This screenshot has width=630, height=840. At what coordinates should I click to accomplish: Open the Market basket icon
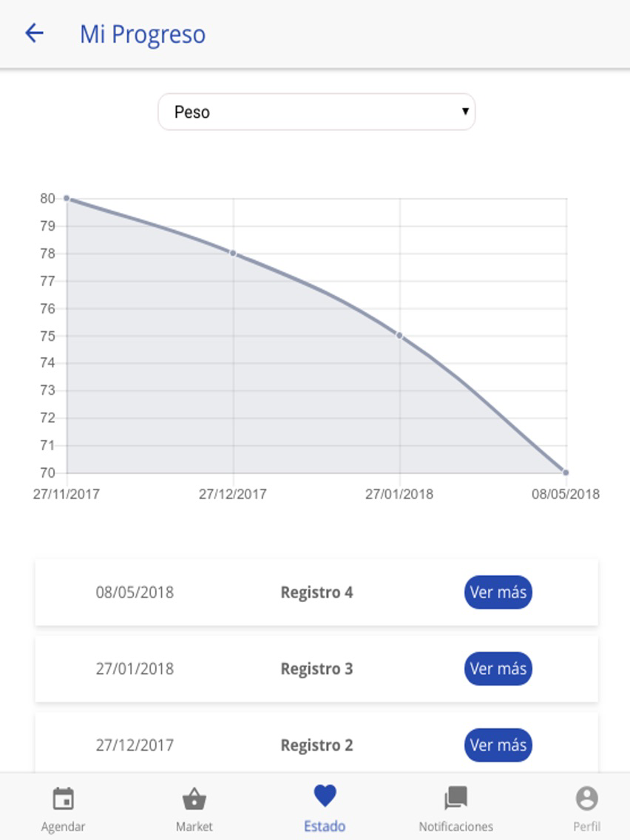coord(194,799)
